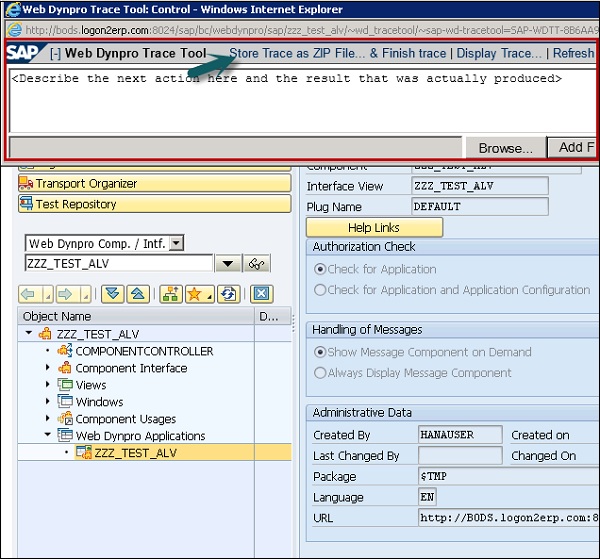Click the glasses Display icon beside name field
This screenshot has height=559, width=600.
click(258, 264)
